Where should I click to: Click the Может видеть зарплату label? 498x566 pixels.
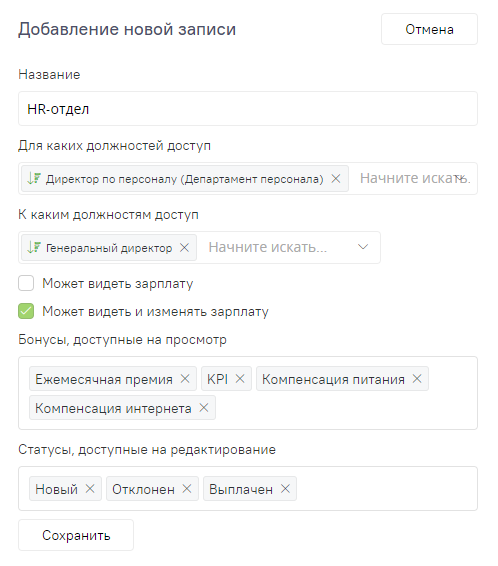pyautogui.click(x=118, y=284)
